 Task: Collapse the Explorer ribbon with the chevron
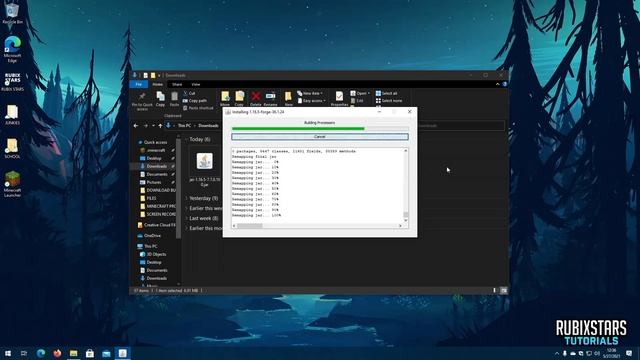(x=498, y=84)
